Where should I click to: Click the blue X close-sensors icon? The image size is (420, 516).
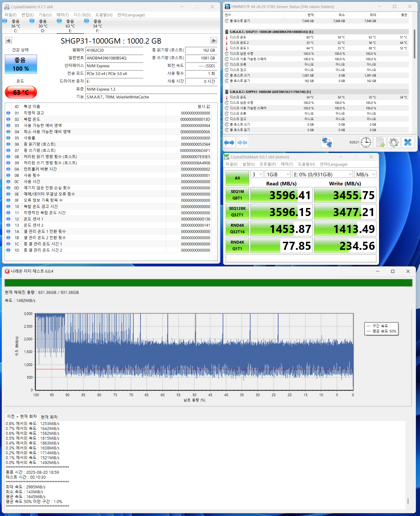click(408, 143)
